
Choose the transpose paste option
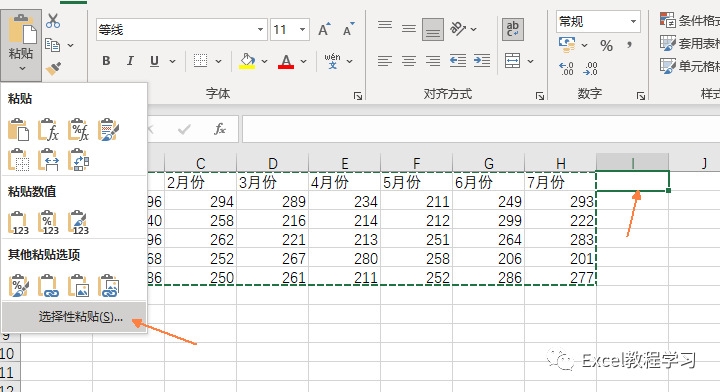(79, 160)
